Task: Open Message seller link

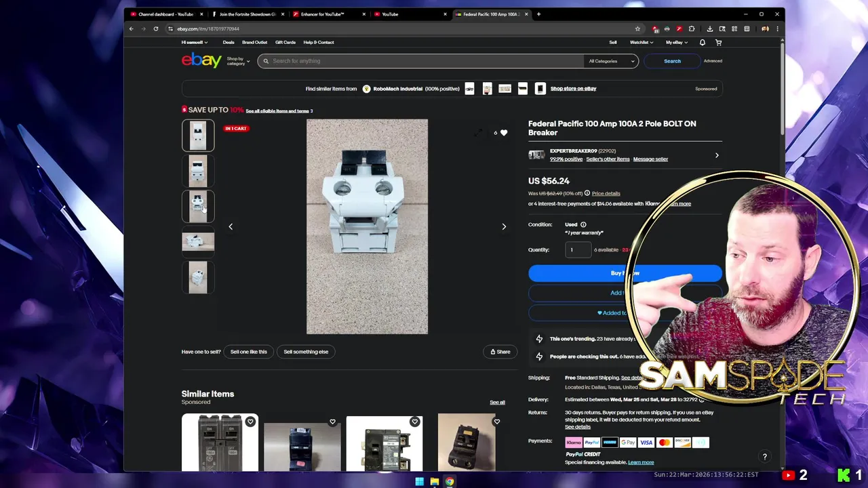Action: [x=650, y=159]
